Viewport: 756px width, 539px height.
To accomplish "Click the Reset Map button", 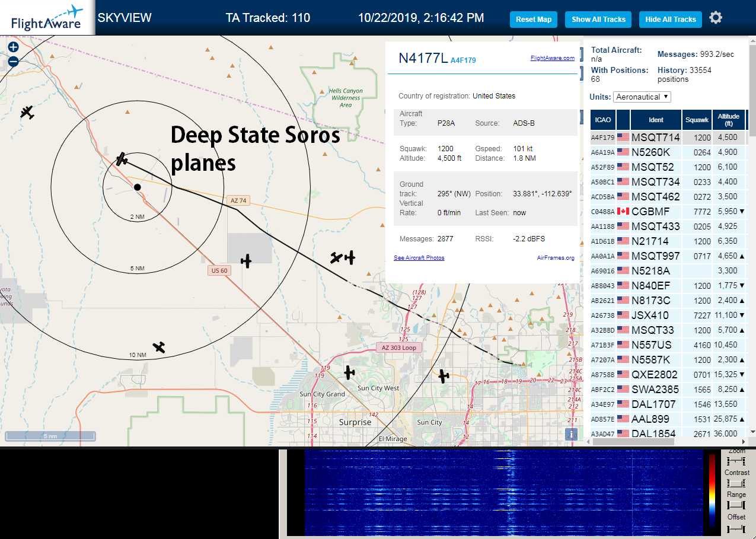I will [534, 20].
